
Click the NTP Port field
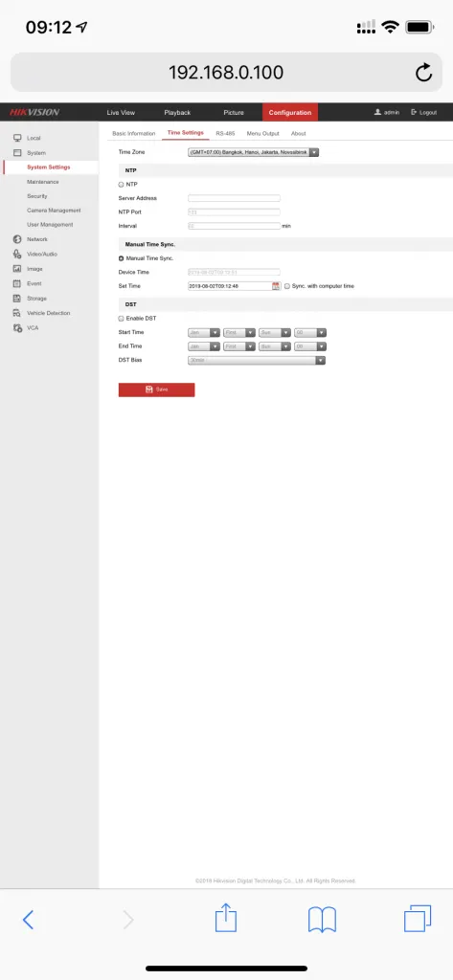pyautogui.click(x=234, y=212)
